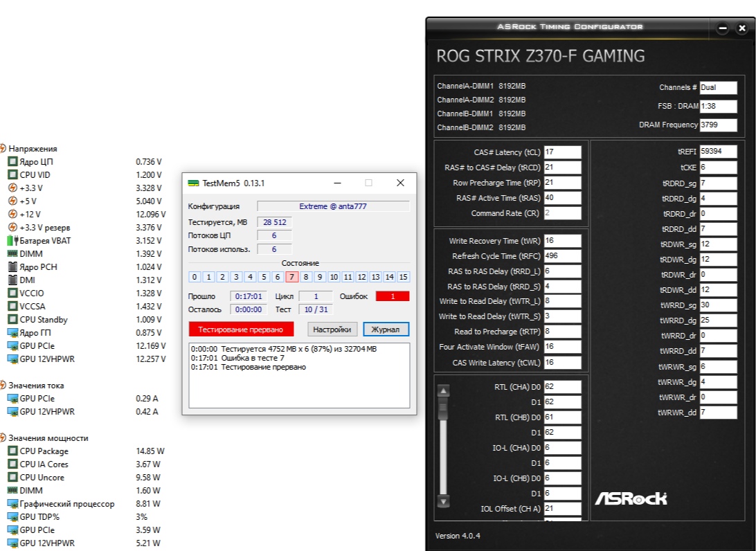Click the RAS# Active Time (tRAS) field
756x551 pixels.
pos(563,198)
